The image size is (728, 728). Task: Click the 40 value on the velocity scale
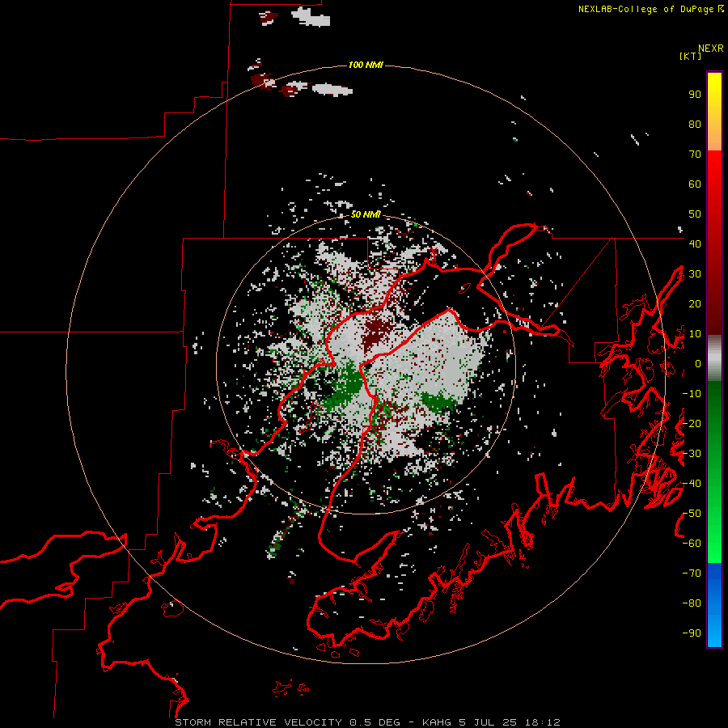[x=695, y=243]
